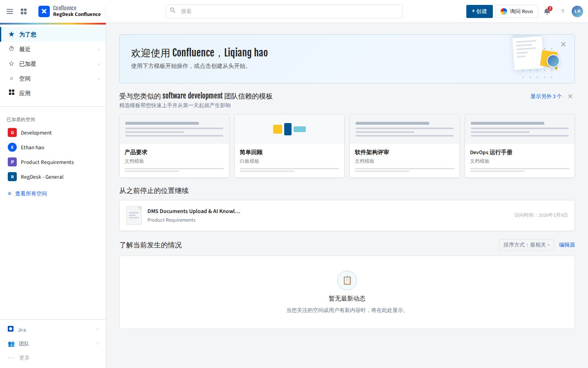588x368 pixels.
Task: Click the clock icon beside 最近
Action: pos(11,49)
